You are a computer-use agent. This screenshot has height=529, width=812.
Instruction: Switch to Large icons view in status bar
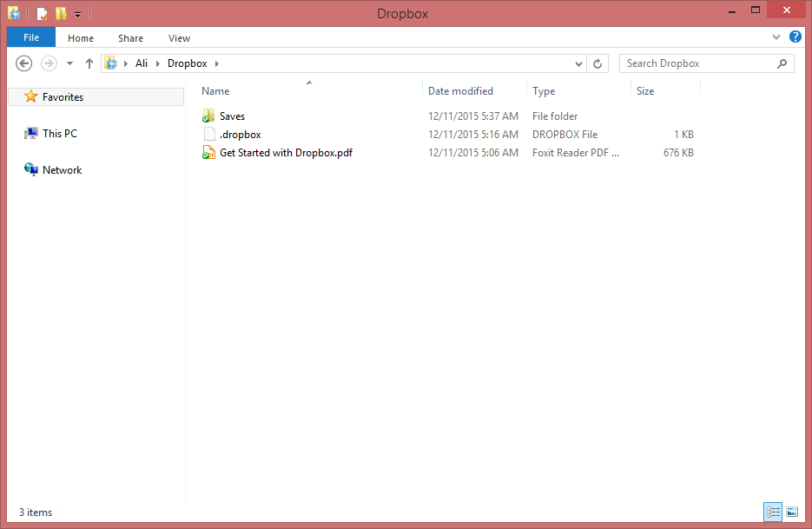pos(792,512)
